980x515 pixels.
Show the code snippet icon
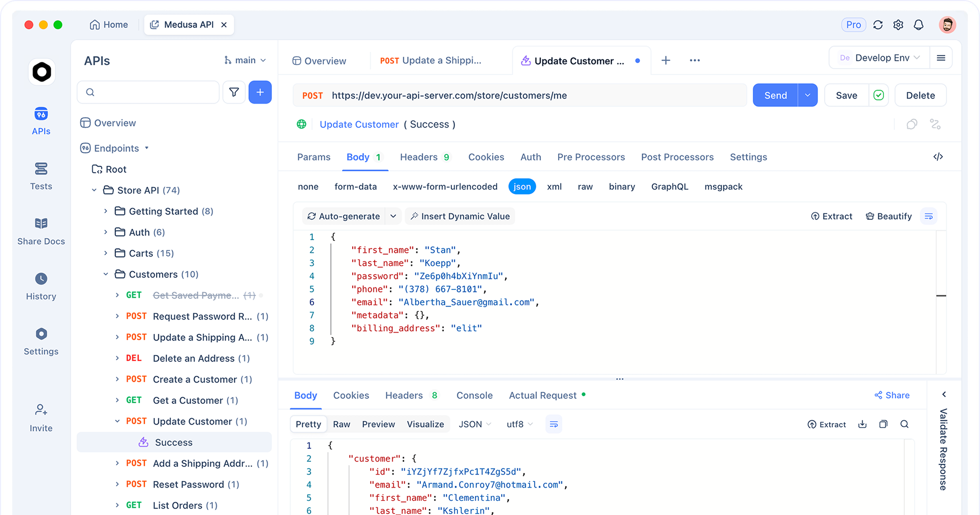(x=938, y=157)
